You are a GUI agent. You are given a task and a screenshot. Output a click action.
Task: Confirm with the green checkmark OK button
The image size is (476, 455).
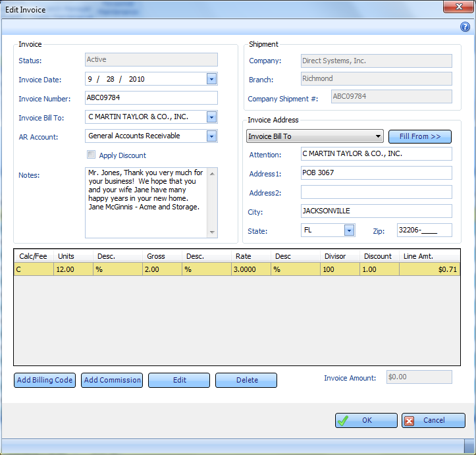(366, 421)
